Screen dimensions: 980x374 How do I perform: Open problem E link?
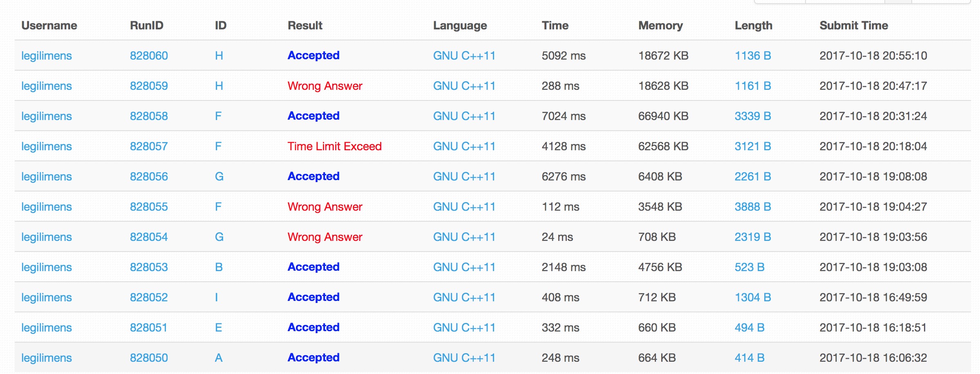click(219, 327)
